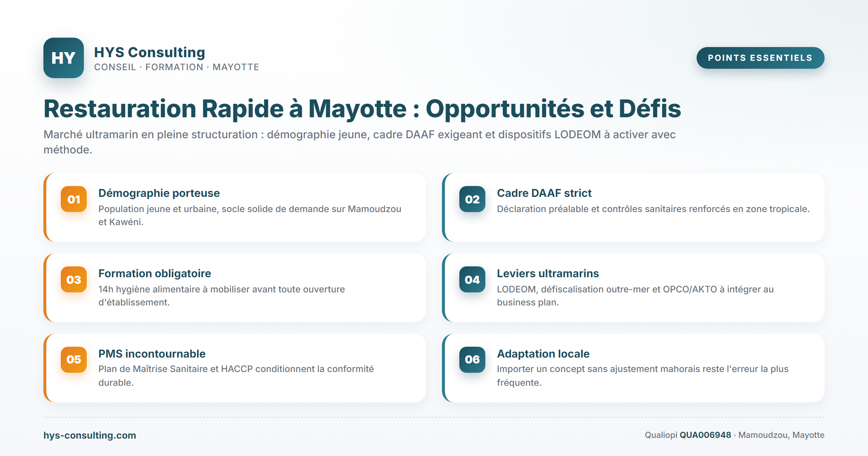Click the teal 02 number badge

[472, 199]
